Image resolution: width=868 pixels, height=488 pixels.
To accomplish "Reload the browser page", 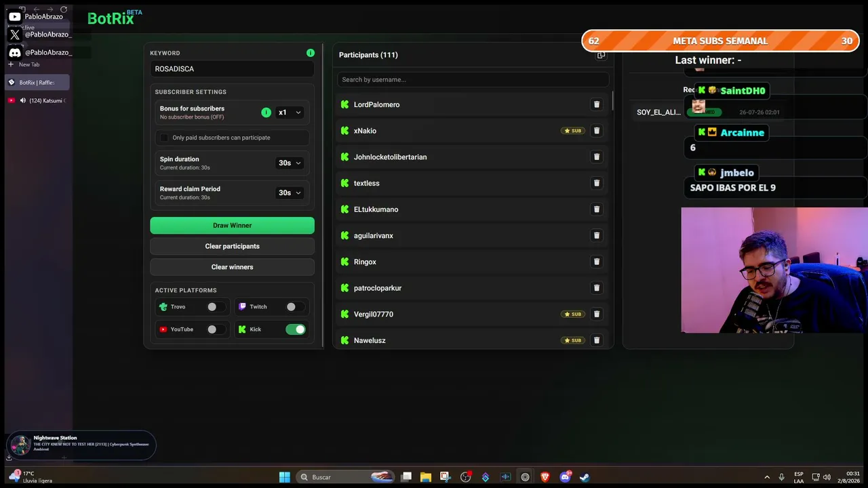I will click(x=64, y=9).
